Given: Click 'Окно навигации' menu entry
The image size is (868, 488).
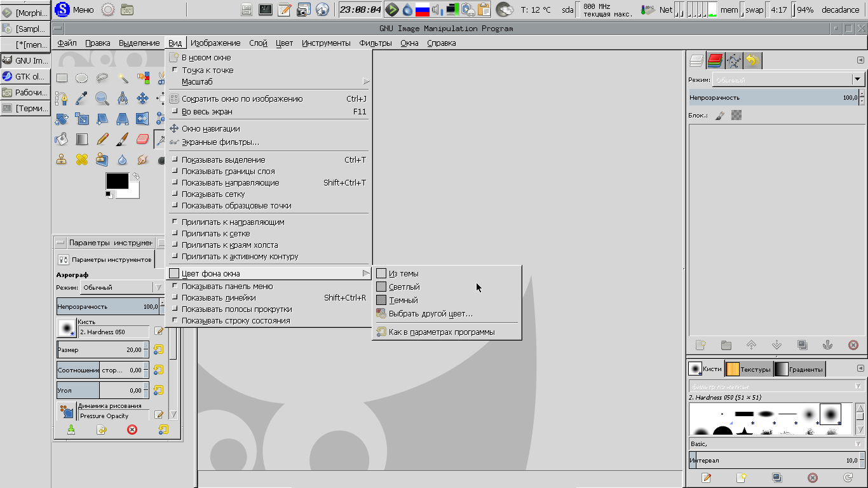Looking at the screenshot, I should click(268, 128).
